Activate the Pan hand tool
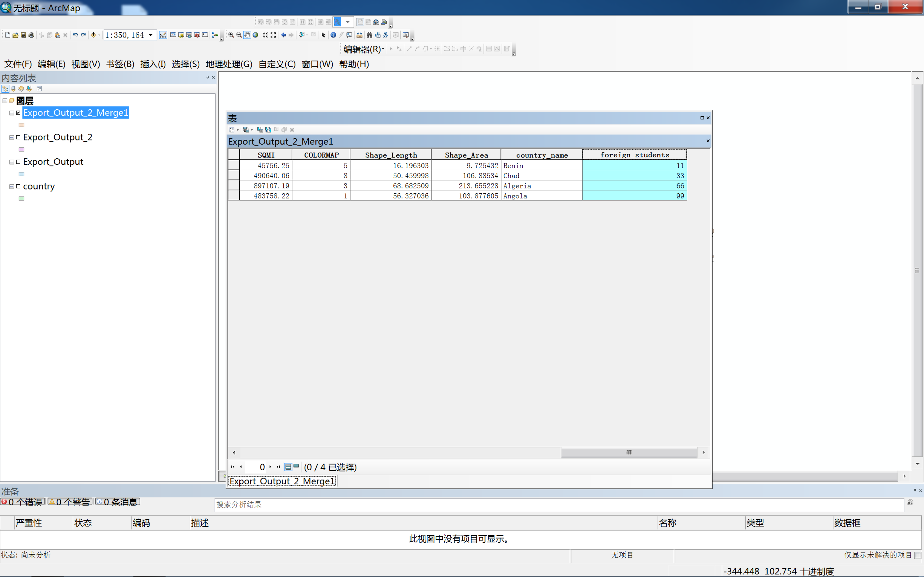This screenshot has height=577, width=924. [247, 35]
